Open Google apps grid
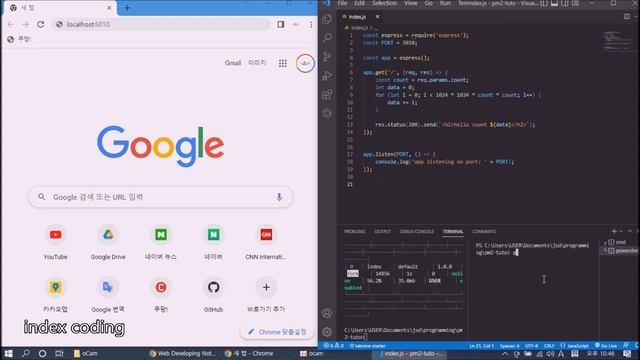Viewport: 640px width, 360px height. 282,63
